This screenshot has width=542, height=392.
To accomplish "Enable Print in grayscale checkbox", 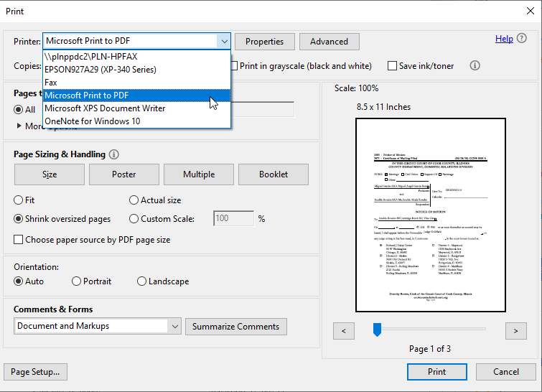I will pyautogui.click(x=233, y=66).
